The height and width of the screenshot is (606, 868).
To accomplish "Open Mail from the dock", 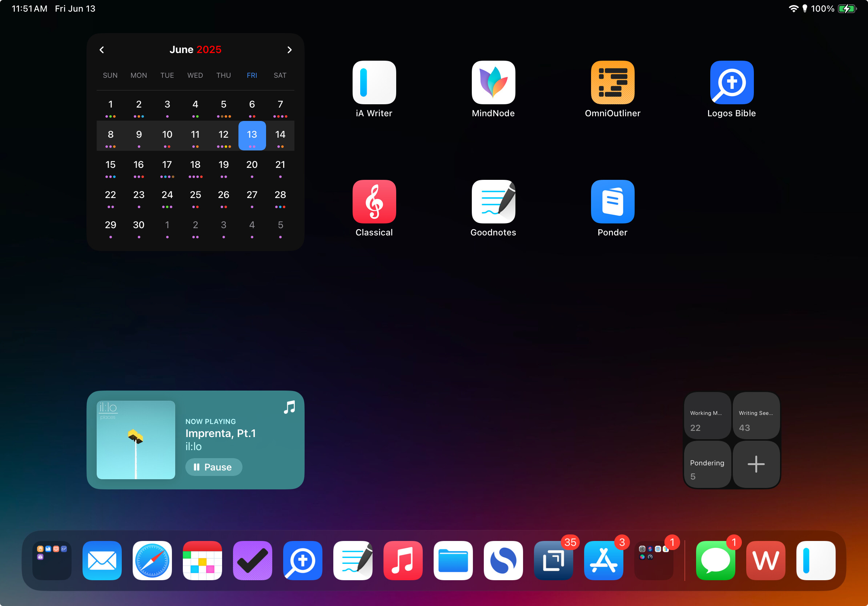I will click(x=102, y=560).
